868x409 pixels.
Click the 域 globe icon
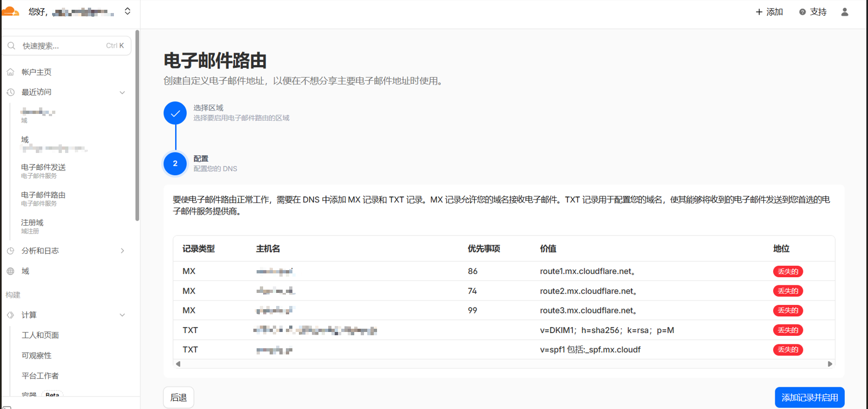coord(10,271)
